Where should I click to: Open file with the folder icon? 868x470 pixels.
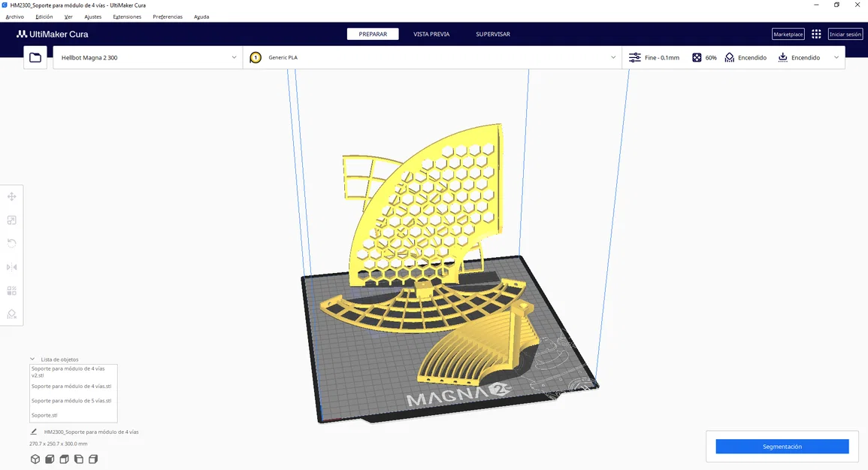[35, 58]
